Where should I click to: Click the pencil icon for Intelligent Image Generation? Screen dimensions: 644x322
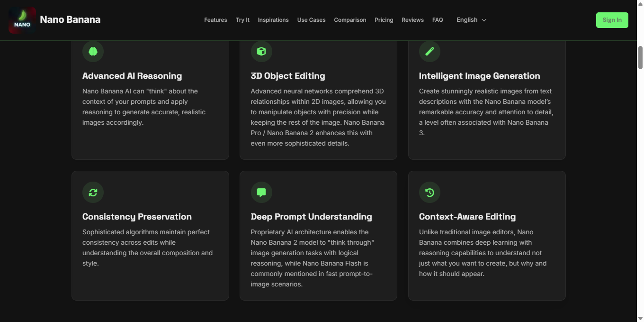pyautogui.click(x=429, y=52)
